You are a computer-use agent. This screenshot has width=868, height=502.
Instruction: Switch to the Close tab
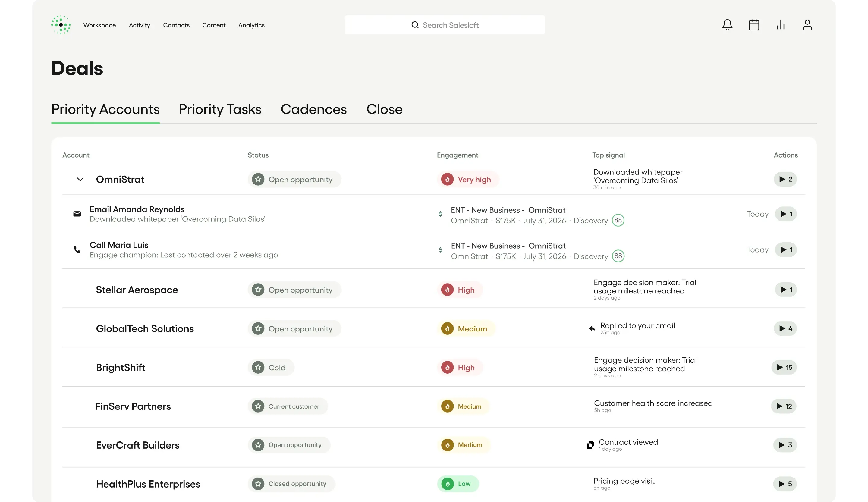point(384,109)
